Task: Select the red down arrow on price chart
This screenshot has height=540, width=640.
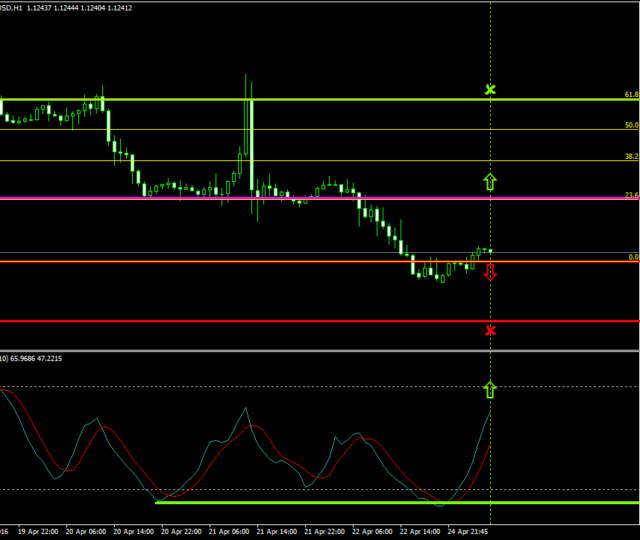Action: (x=490, y=272)
